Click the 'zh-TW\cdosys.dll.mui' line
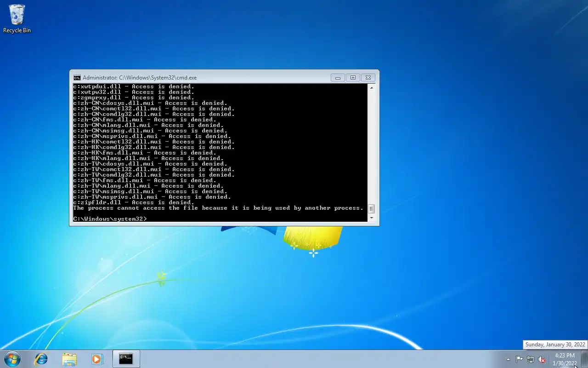 click(150, 164)
